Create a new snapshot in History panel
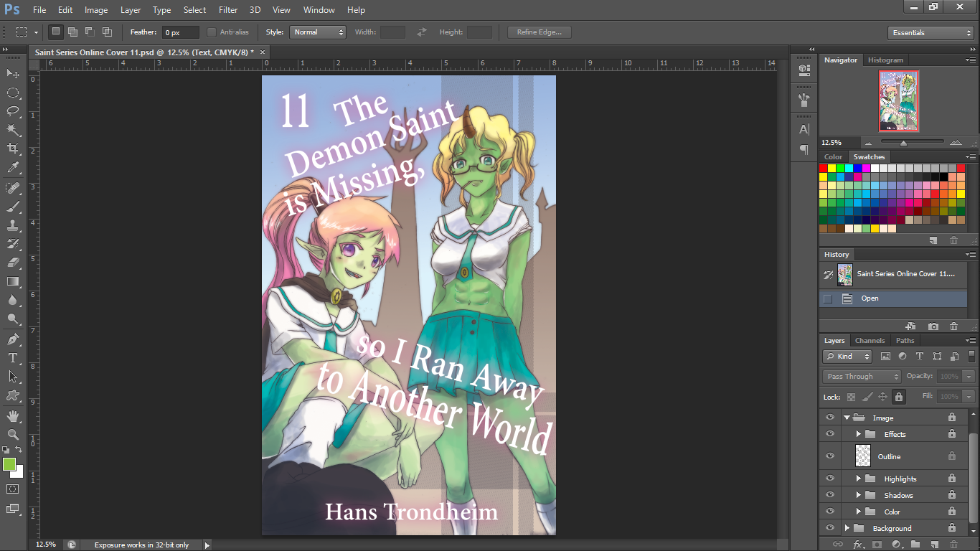Image resolution: width=980 pixels, height=551 pixels. point(933,326)
